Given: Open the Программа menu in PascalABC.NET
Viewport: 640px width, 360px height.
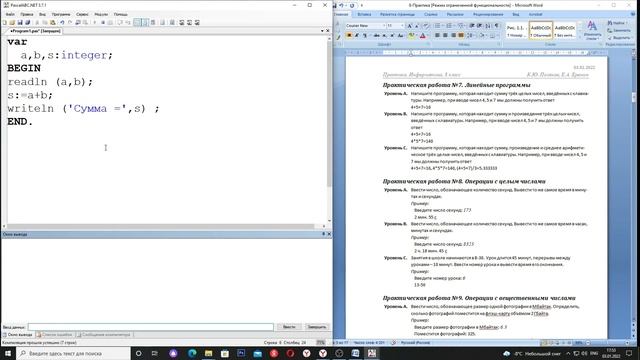Looking at the screenshot, I should point(61,14).
